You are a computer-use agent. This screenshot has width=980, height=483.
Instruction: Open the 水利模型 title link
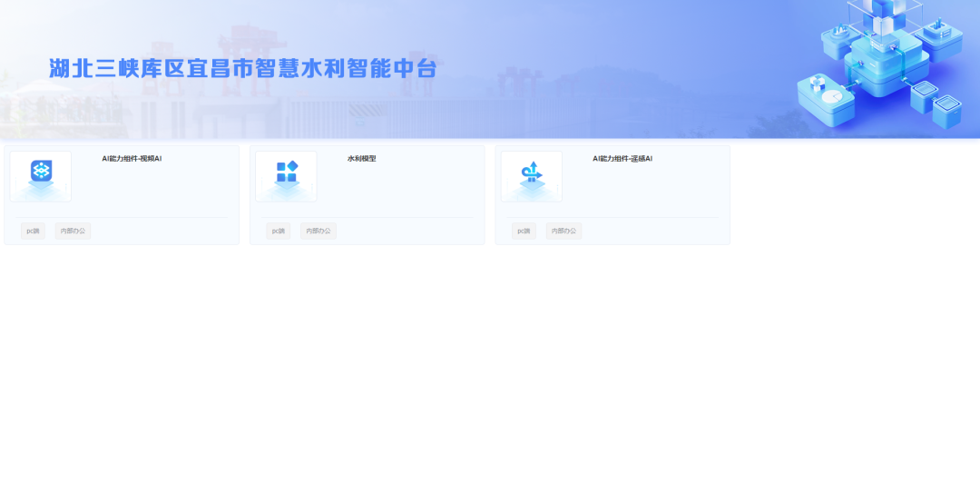point(361,159)
